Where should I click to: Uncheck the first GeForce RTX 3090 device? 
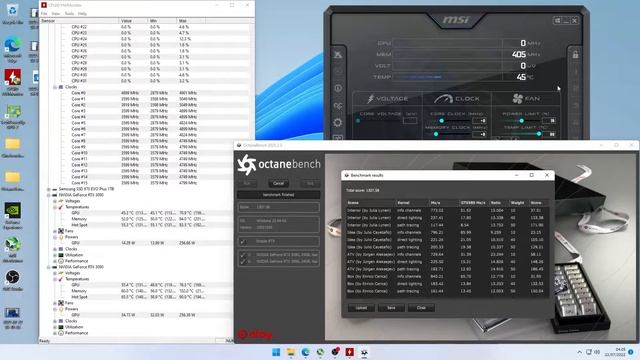243,255
